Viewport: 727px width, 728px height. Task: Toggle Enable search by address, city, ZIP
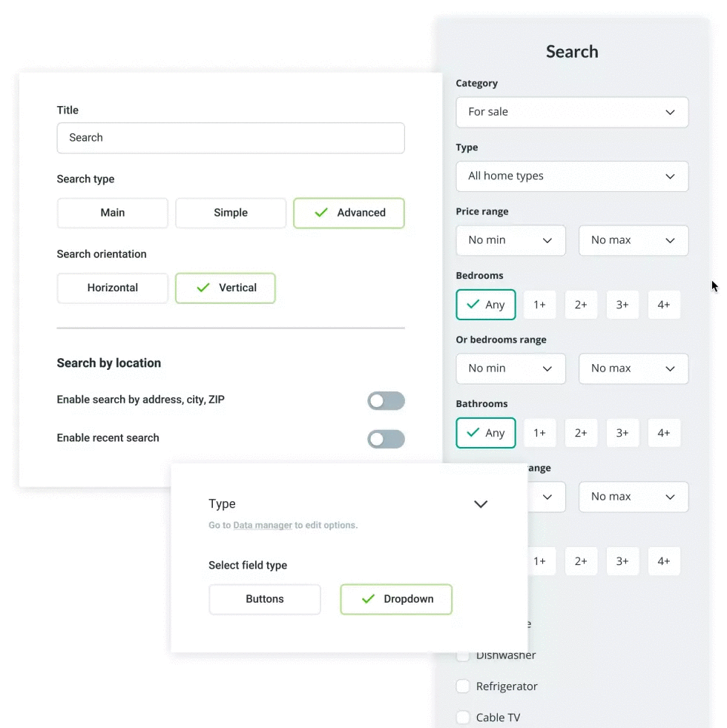[x=386, y=401]
